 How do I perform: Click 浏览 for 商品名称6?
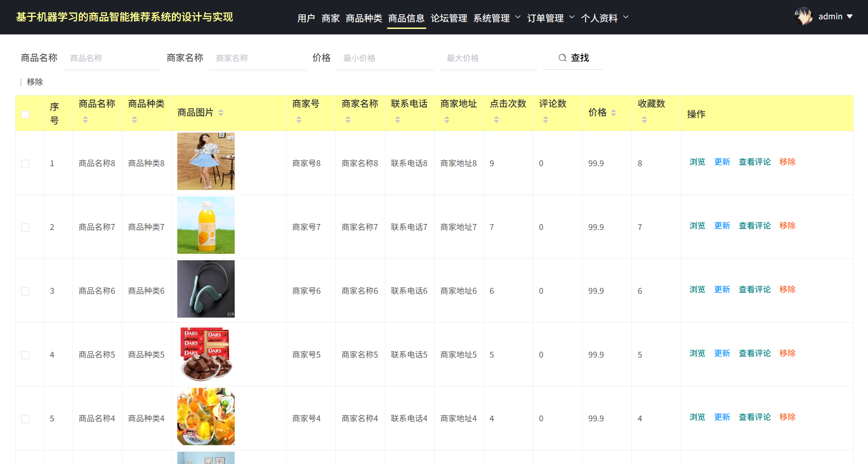[x=697, y=290]
